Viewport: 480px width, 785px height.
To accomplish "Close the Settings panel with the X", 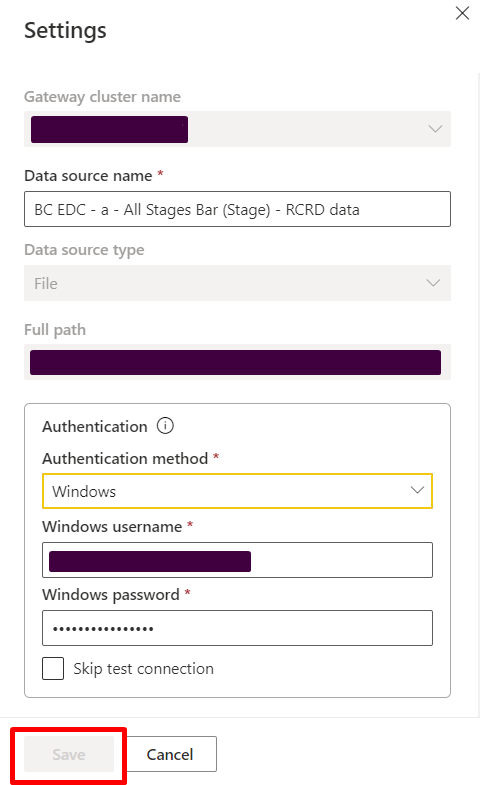I will coord(462,13).
